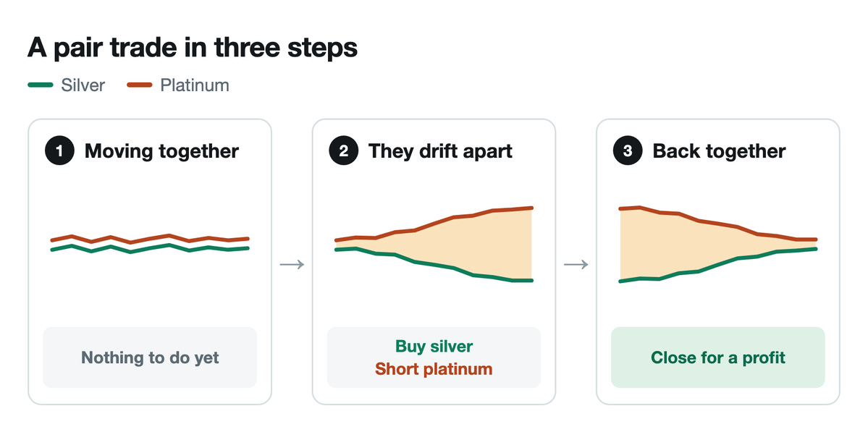Click the arrow between steps 1 and 2
868x424 pixels.
(x=292, y=265)
